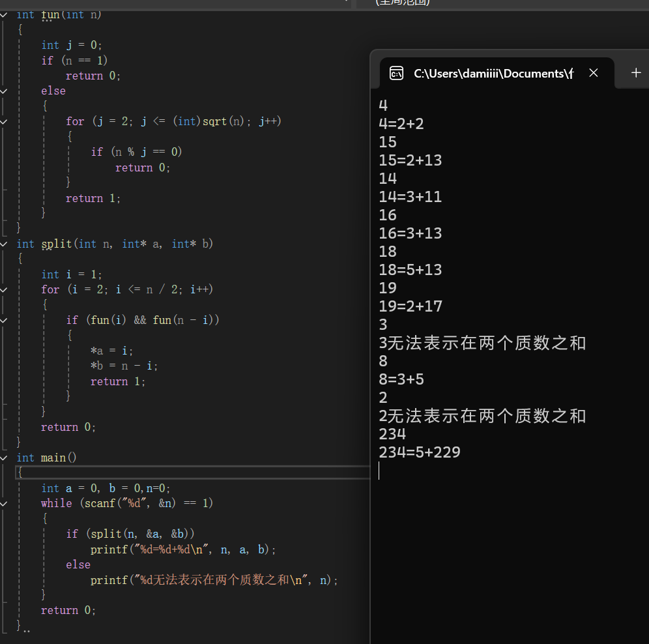Click the printf line with 无法表示在两个质数之和
This screenshot has height=644, width=649.
[214, 580]
